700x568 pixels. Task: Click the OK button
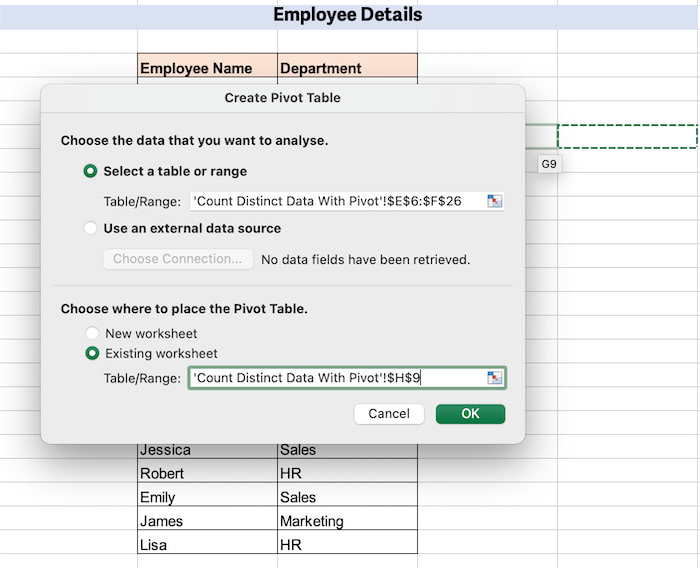(x=471, y=414)
